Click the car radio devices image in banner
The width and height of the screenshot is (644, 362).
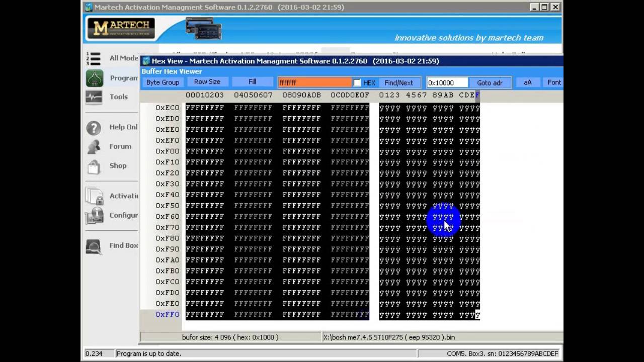pyautogui.click(x=203, y=28)
